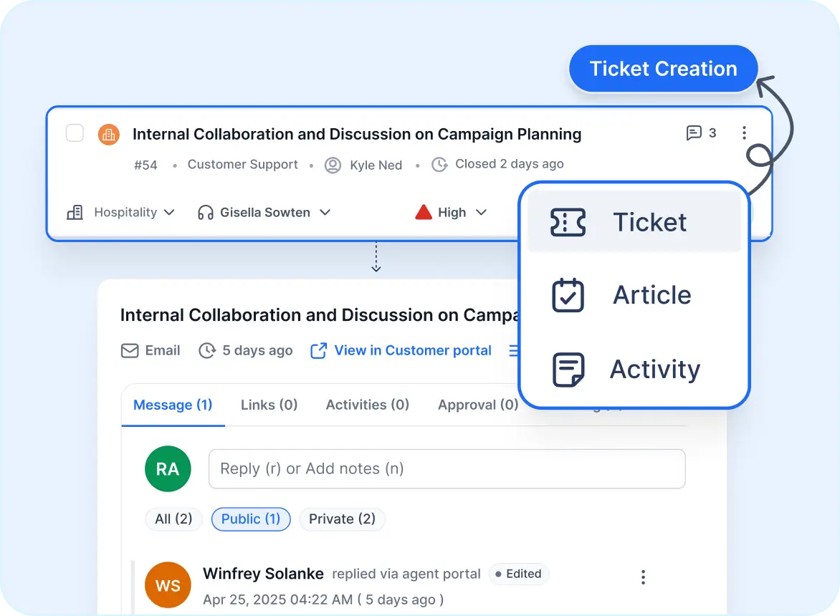Check the ticket selection checkbox
Screen dimensions: 840x616
[75, 133]
